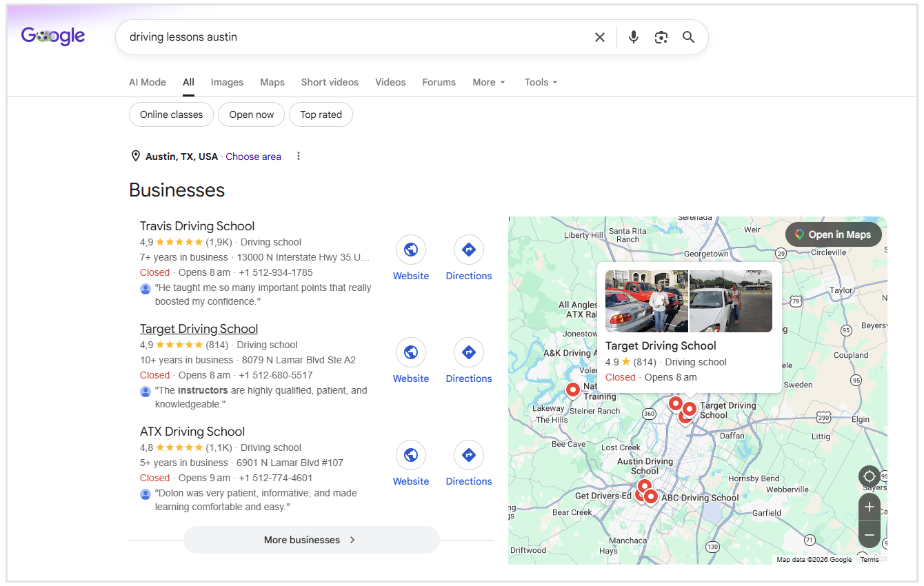Viewport: 924px width, 586px height.
Task: Select the All tab
Action: click(x=188, y=82)
